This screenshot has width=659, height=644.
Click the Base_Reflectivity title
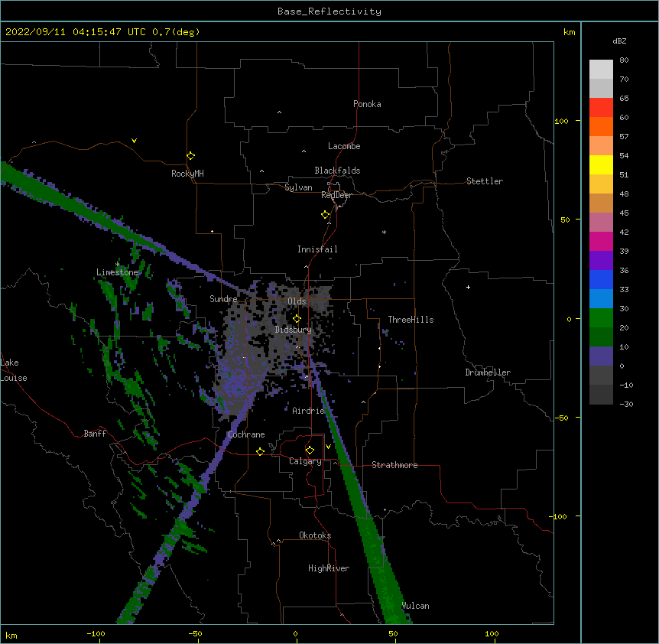[x=329, y=11]
